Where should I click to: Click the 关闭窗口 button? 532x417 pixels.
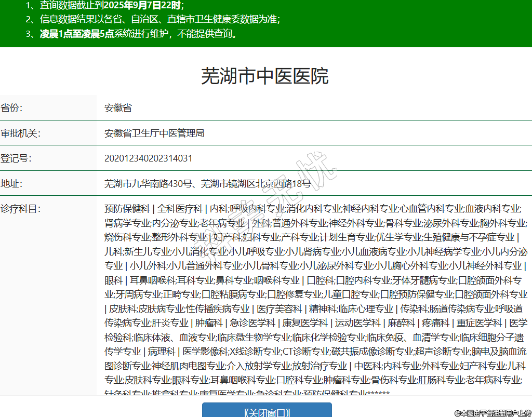pyautogui.click(x=267, y=412)
